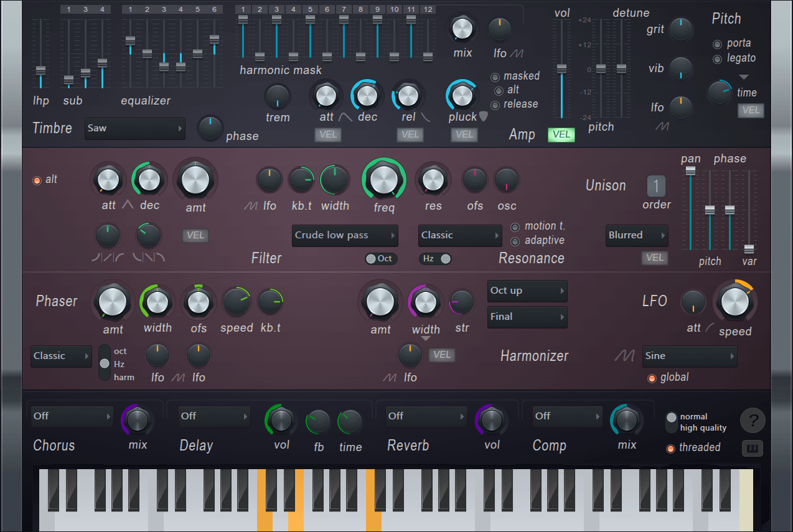Click the Filter freq knob

point(384,180)
